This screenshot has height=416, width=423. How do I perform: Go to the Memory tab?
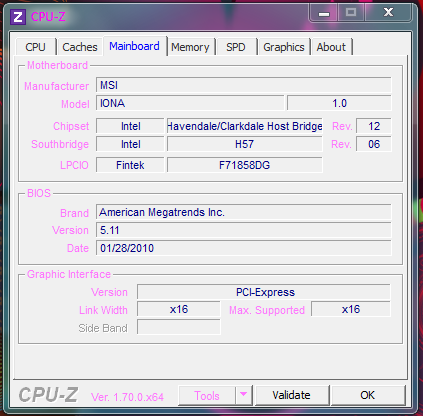pyautogui.click(x=190, y=47)
